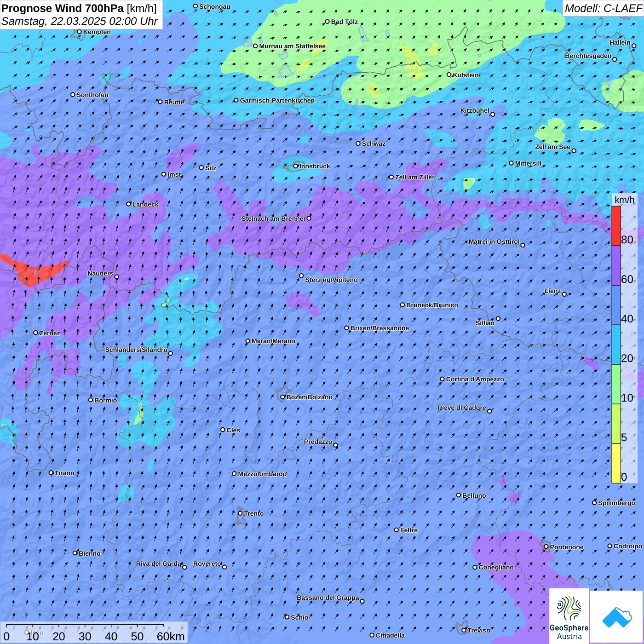Click the Matrei in Osttirol label
The image size is (644, 644).
pos(494,241)
